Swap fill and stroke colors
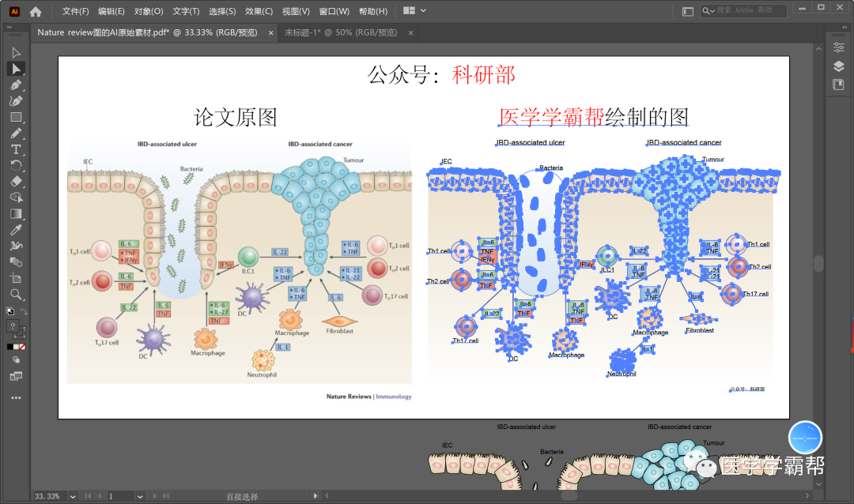Image resolution: width=854 pixels, height=504 pixels. pos(24,311)
